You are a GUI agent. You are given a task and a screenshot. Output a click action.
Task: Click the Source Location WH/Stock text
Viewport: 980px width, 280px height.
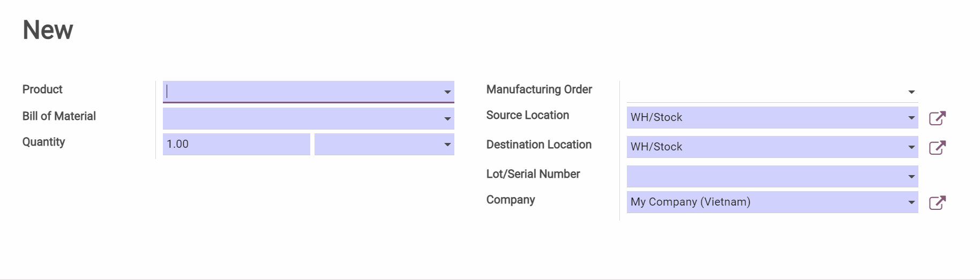click(657, 117)
